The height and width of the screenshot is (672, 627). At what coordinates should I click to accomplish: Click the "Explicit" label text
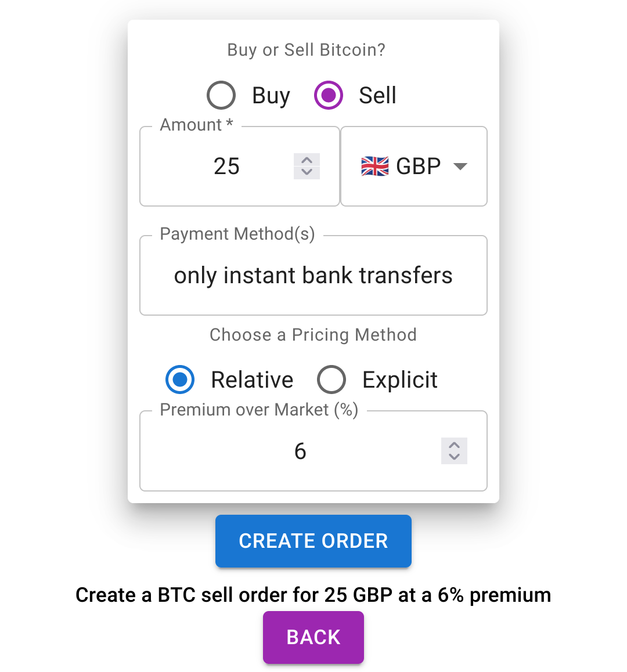(x=399, y=380)
